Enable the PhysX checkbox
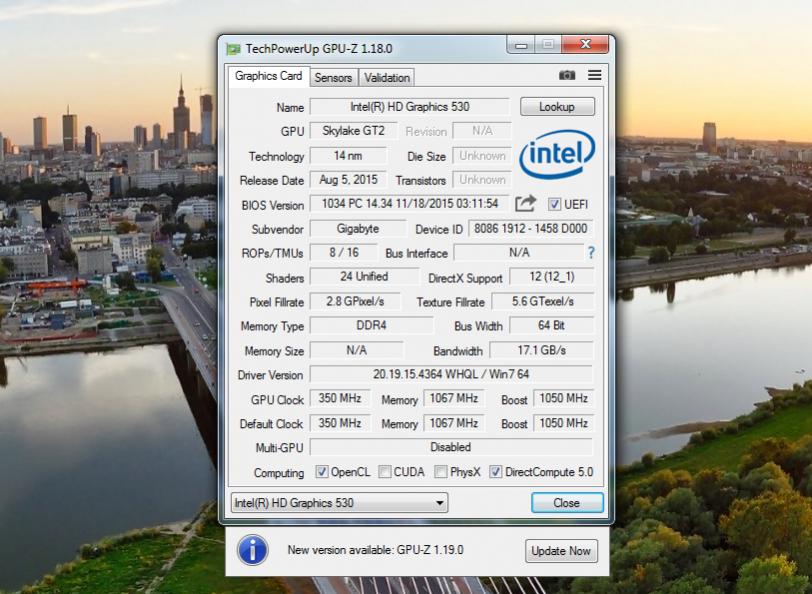Image resolution: width=812 pixels, height=594 pixels. [x=441, y=472]
